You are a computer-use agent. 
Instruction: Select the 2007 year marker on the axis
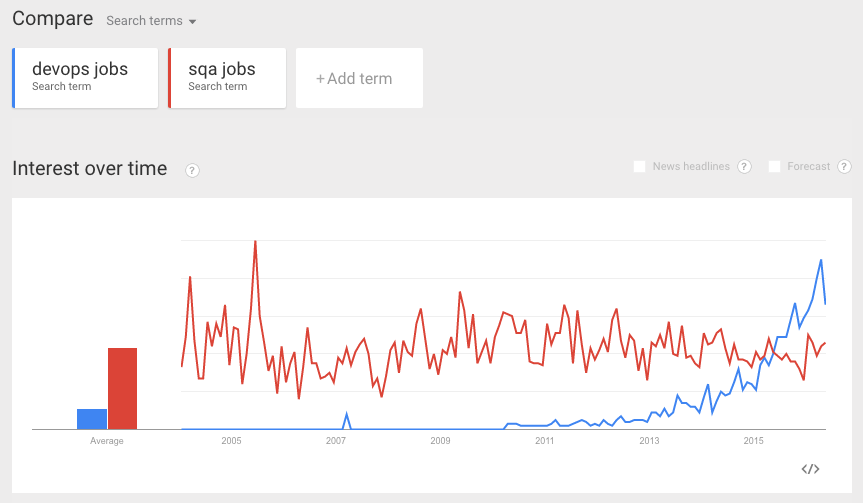pyautogui.click(x=336, y=441)
